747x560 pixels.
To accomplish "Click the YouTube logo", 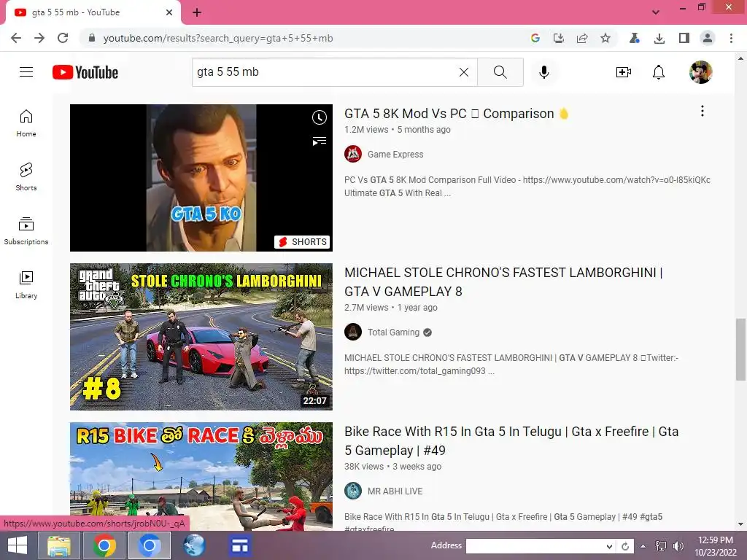I will [85, 72].
